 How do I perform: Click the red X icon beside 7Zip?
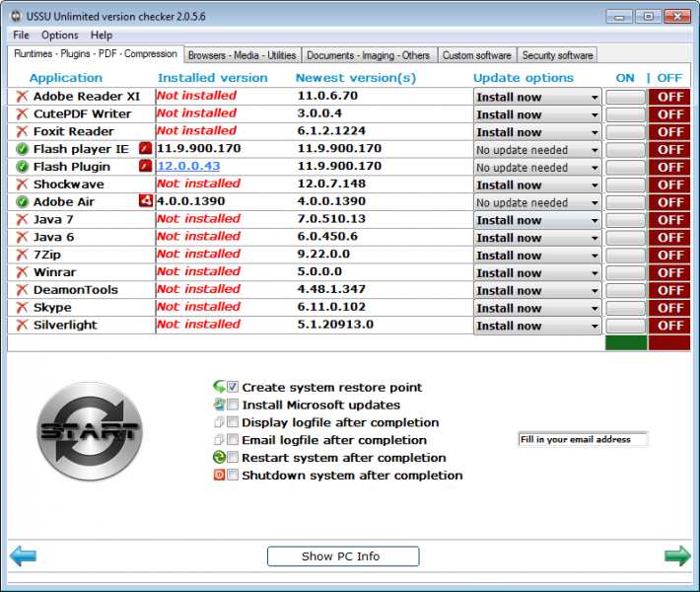[x=22, y=255]
